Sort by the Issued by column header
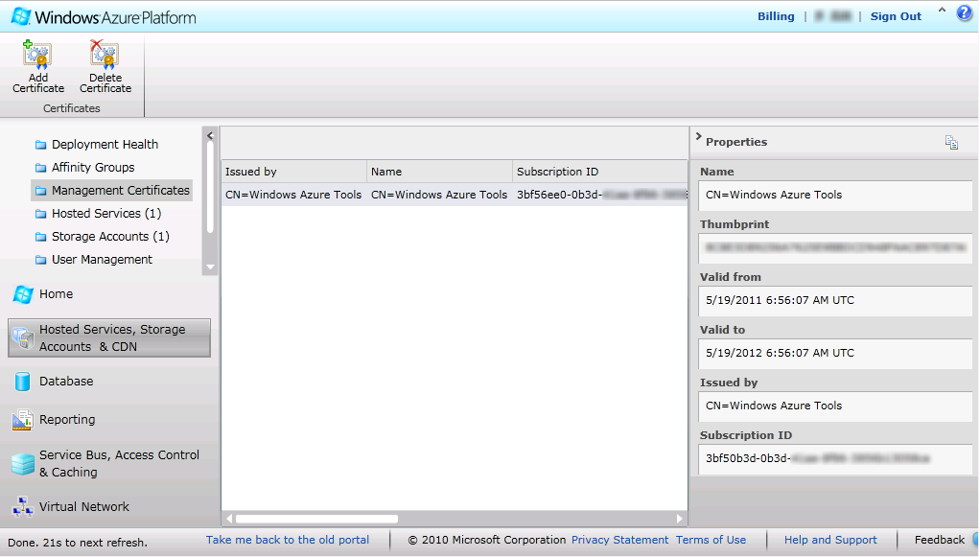Screen dimensions: 980x557 tap(293, 172)
